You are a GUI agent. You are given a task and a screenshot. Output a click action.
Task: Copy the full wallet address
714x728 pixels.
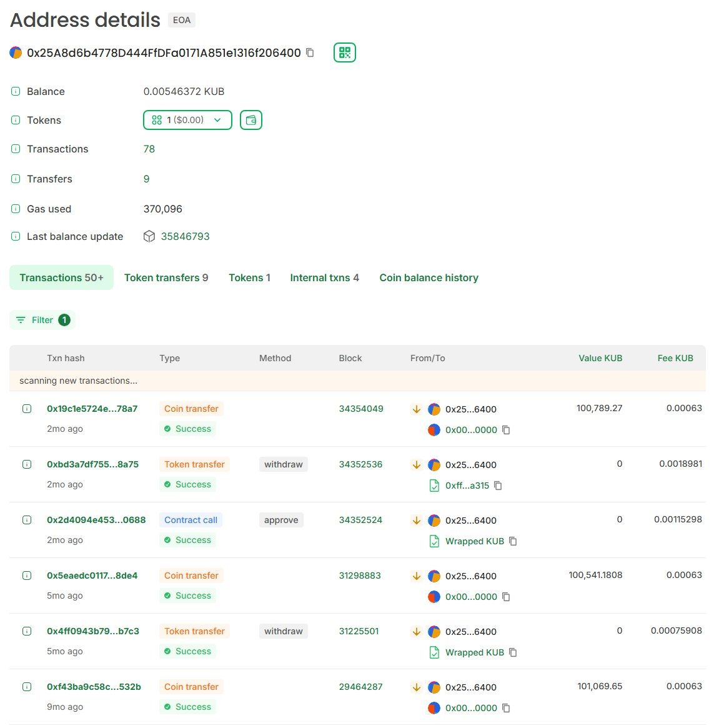[x=310, y=53]
